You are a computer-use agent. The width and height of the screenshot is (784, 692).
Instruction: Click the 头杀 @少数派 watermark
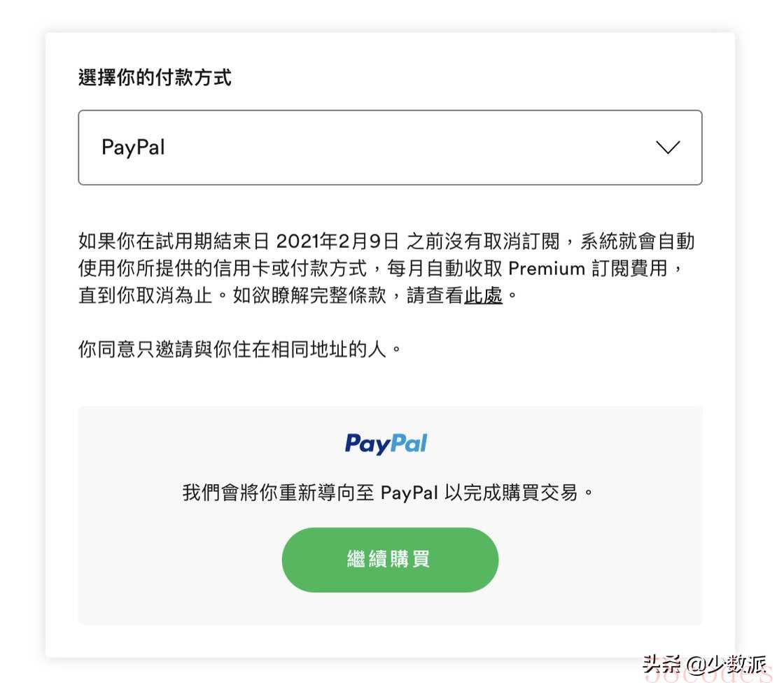704,665
